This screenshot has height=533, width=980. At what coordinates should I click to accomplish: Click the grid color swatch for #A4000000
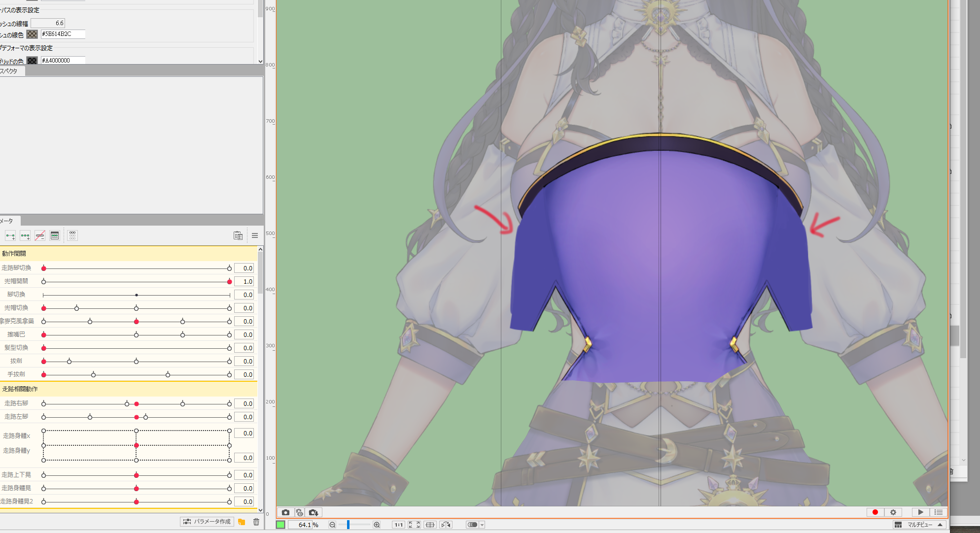pos(32,60)
